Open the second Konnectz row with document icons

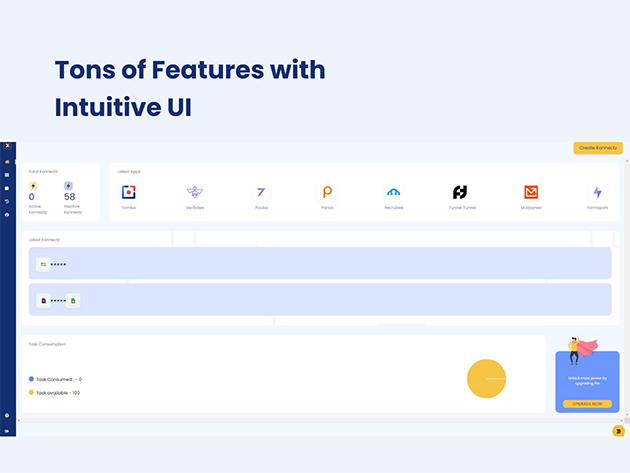320,299
